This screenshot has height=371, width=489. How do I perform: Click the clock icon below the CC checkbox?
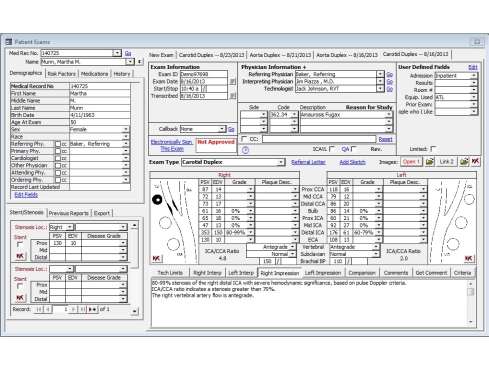245,150
